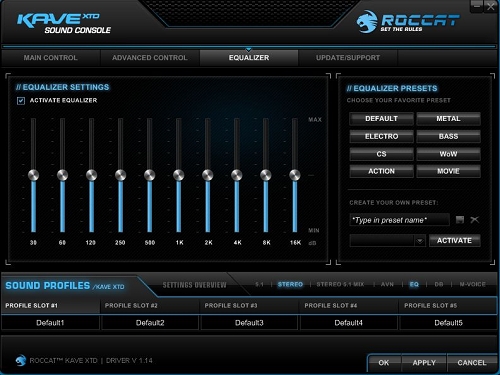Switch to Profile Slot #3
Image resolution: width=500 pixels, height=375 pixels.
[x=249, y=306]
